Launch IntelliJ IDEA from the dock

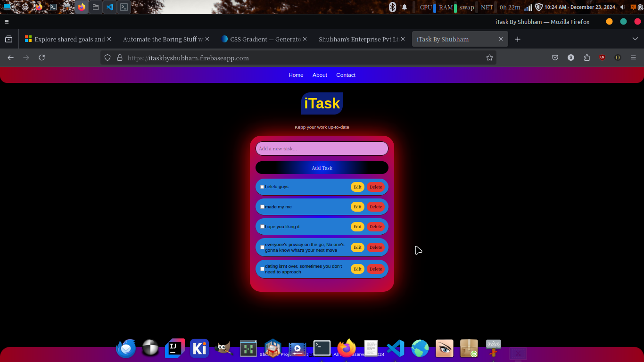175,349
